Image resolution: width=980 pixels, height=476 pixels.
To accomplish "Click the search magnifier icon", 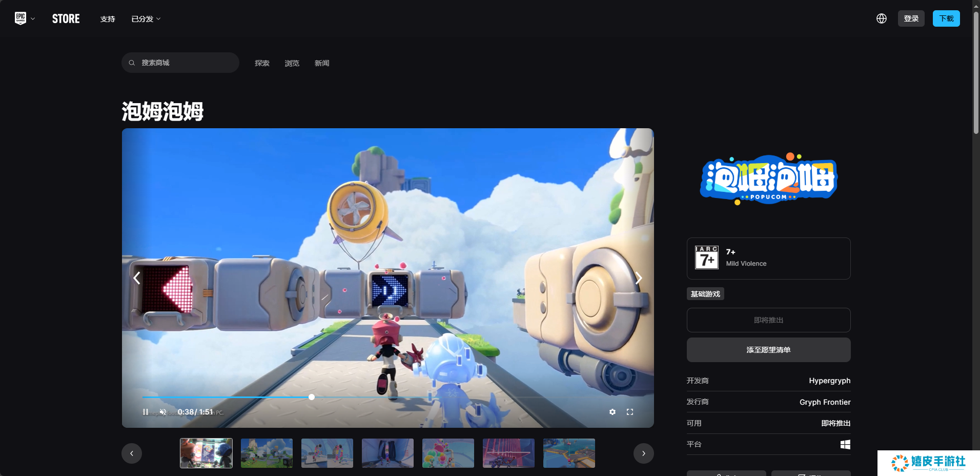I will pos(132,63).
